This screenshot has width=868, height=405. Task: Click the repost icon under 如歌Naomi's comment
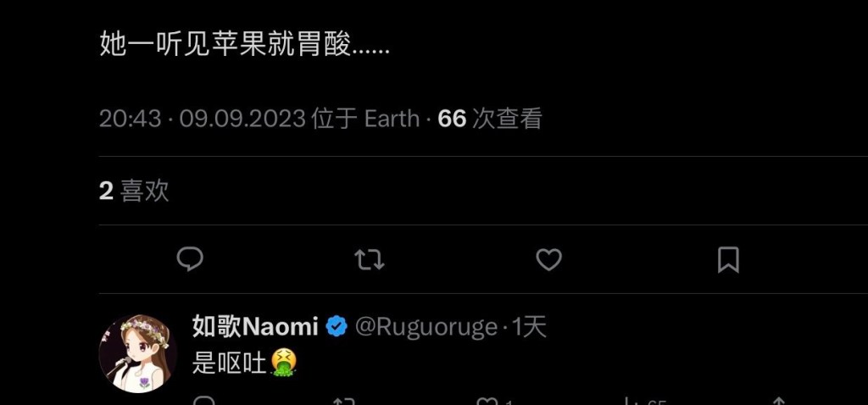[344, 401]
